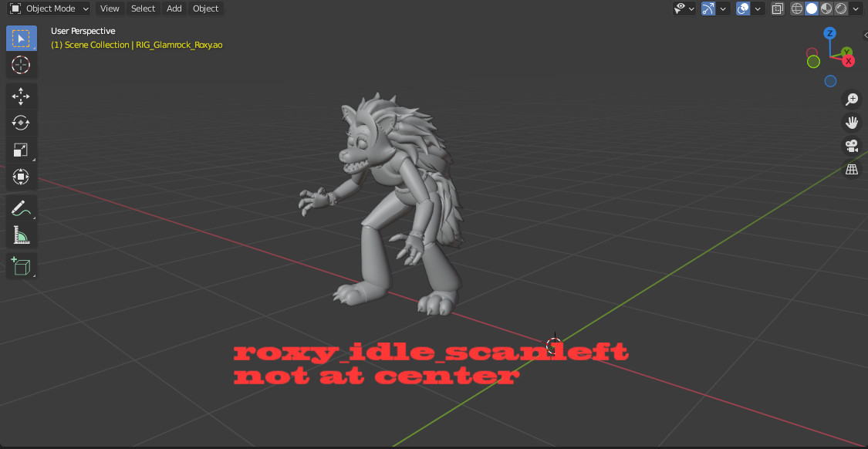Activate the Move tool

[21, 96]
